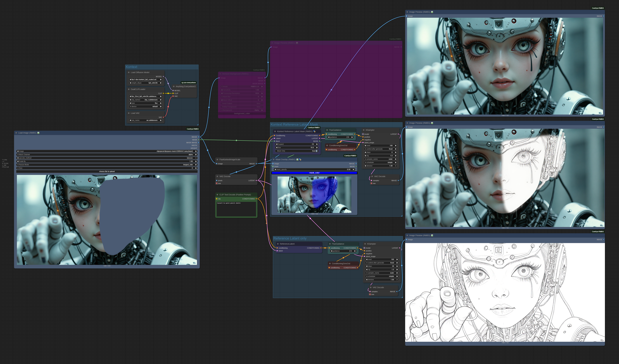Image resolution: width=619 pixels, height=364 pixels.
Task: Collapse the Load Diffusion Model node dot
Action: click(129, 72)
